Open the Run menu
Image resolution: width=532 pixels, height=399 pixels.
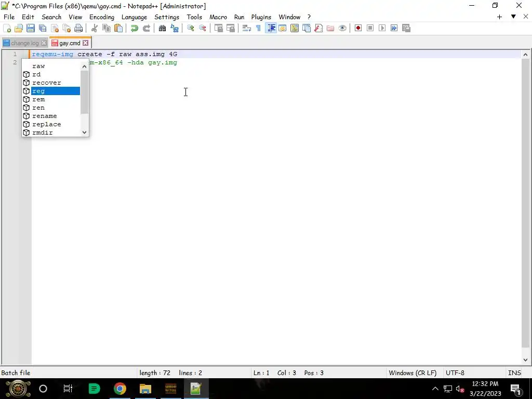pos(239,17)
